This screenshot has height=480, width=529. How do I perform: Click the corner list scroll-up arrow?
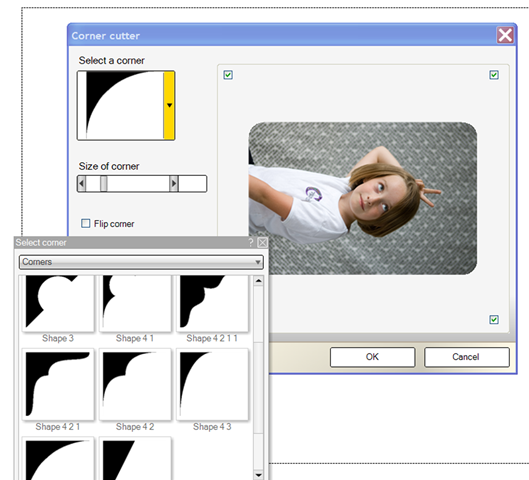(258, 281)
